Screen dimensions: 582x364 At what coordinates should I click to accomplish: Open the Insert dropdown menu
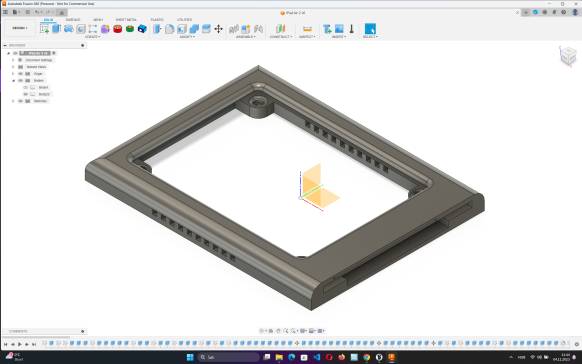click(x=339, y=37)
